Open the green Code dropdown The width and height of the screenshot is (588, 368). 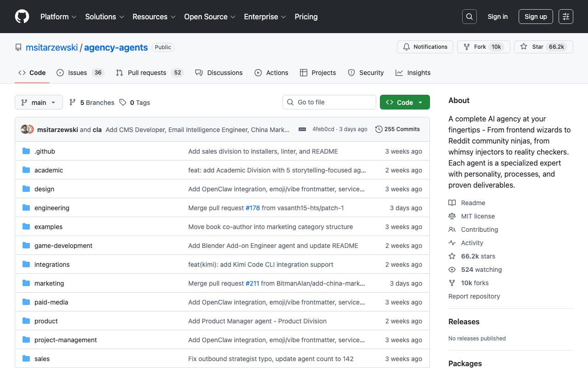tap(405, 102)
